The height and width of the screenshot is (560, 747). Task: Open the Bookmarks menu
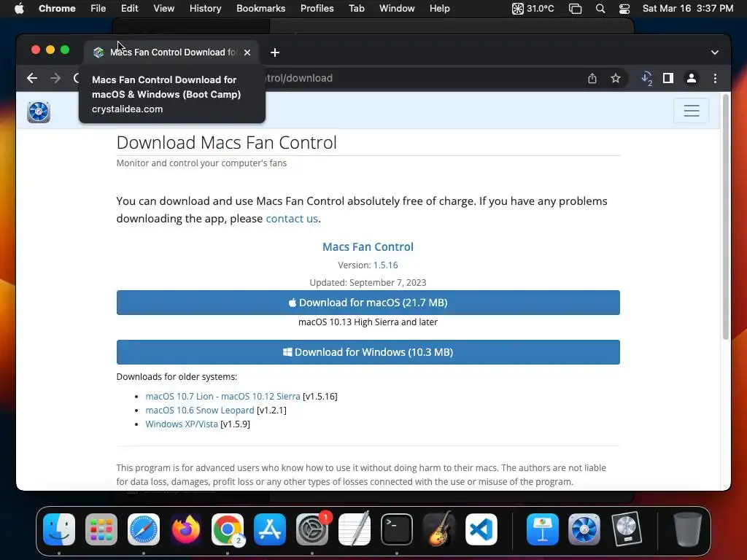coord(260,8)
